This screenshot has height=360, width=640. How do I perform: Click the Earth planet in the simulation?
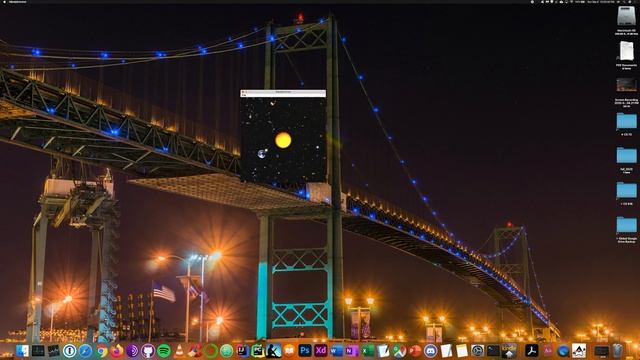pyautogui.click(x=262, y=153)
